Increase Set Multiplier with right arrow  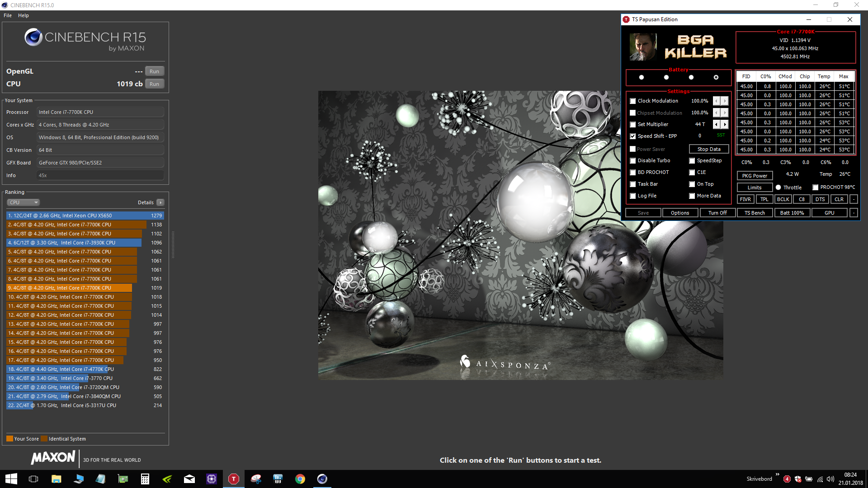point(725,124)
